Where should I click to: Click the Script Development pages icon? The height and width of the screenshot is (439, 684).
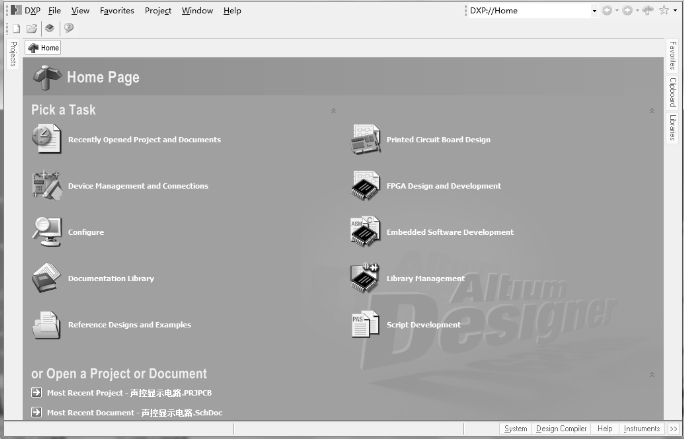coord(365,324)
